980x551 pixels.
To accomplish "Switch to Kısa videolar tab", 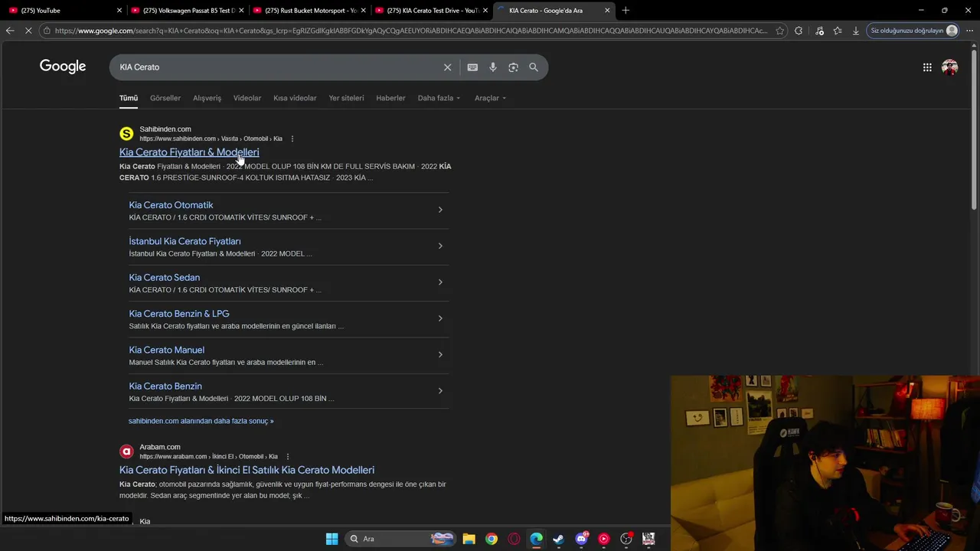I will tap(295, 98).
